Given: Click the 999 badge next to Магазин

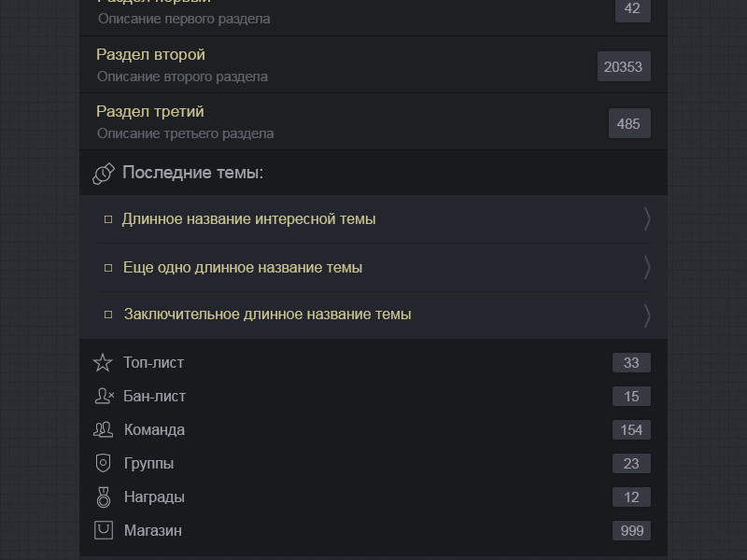Looking at the screenshot, I should click(x=632, y=531).
